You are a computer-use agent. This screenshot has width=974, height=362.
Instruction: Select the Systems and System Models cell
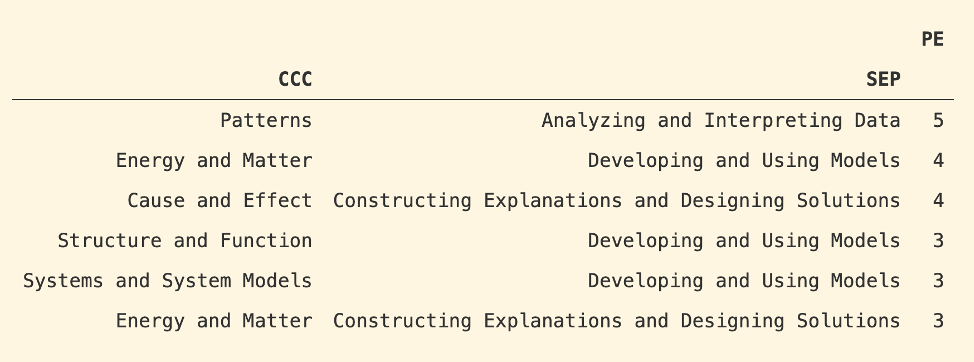point(168,281)
